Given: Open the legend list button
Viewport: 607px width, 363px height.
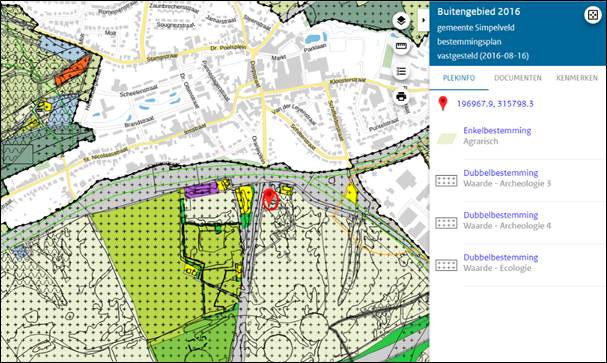Looking at the screenshot, I should coord(401,71).
